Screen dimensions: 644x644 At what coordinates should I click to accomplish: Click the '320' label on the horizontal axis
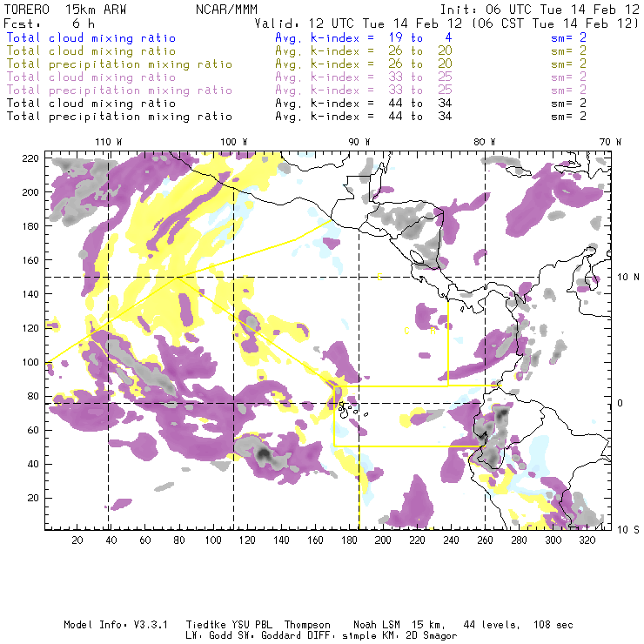[x=587, y=540]
